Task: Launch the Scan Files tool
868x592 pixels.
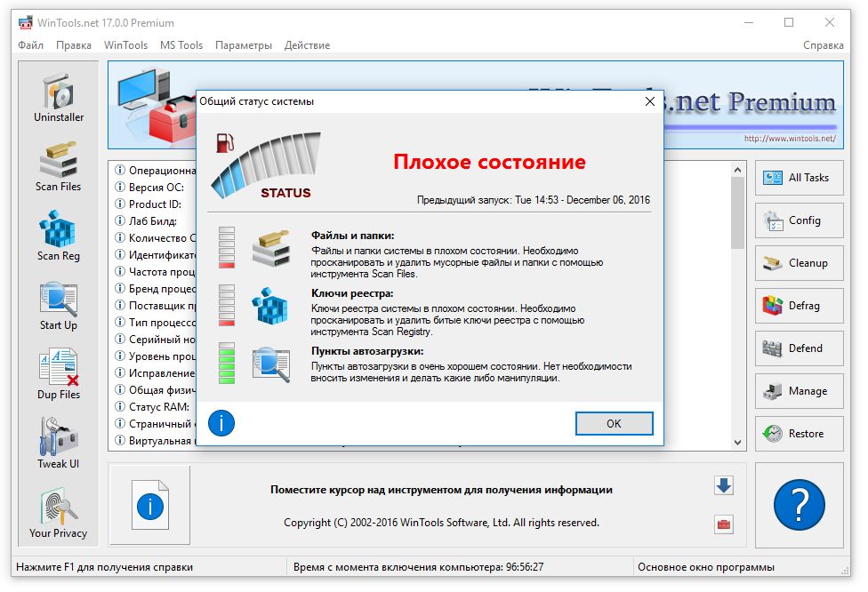Action: (x=58, y=167)
